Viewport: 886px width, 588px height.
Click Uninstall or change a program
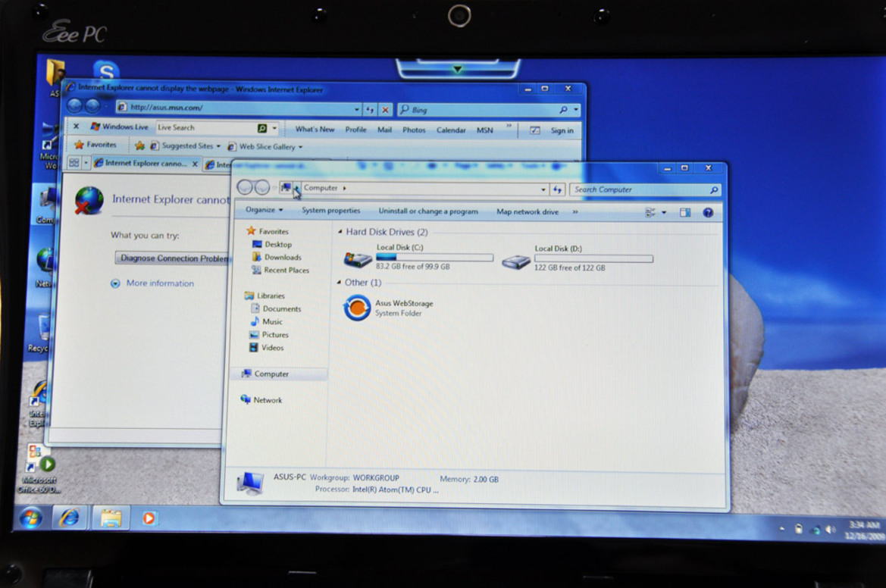(427, 211)
